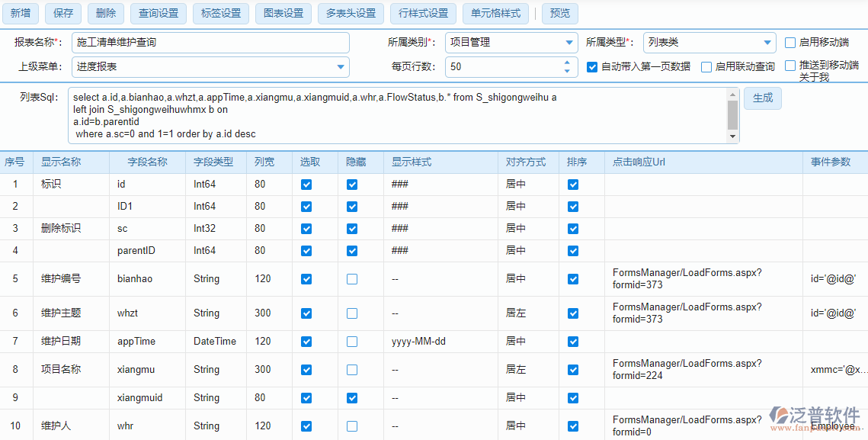
Task: Uncheck the 隐藏 checkbox on the bianhao row
Action: [x=351, y=278]
